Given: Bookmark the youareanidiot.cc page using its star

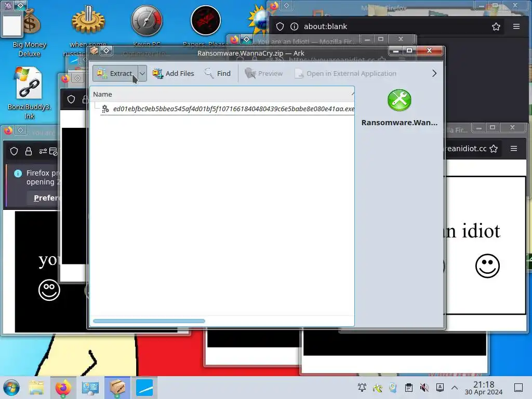Looking at the screenshot, I should pyautogui.click(x=494, y=149).
